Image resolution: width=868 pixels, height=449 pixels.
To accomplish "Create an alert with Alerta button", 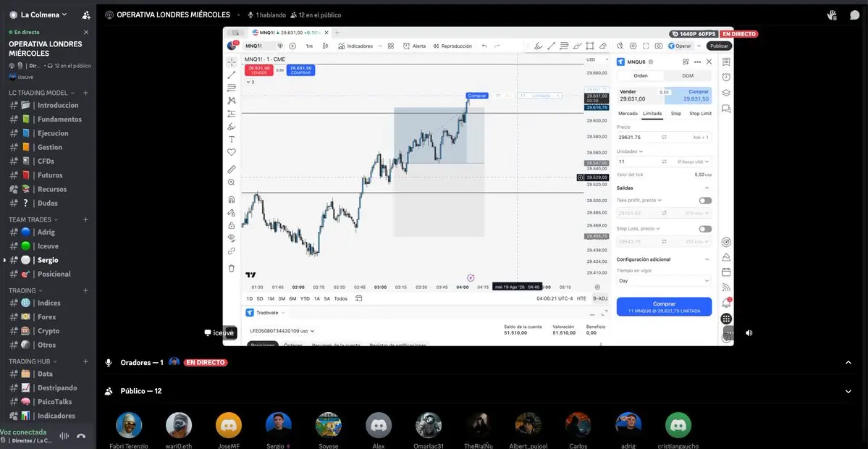I will (x=415, y=46).
